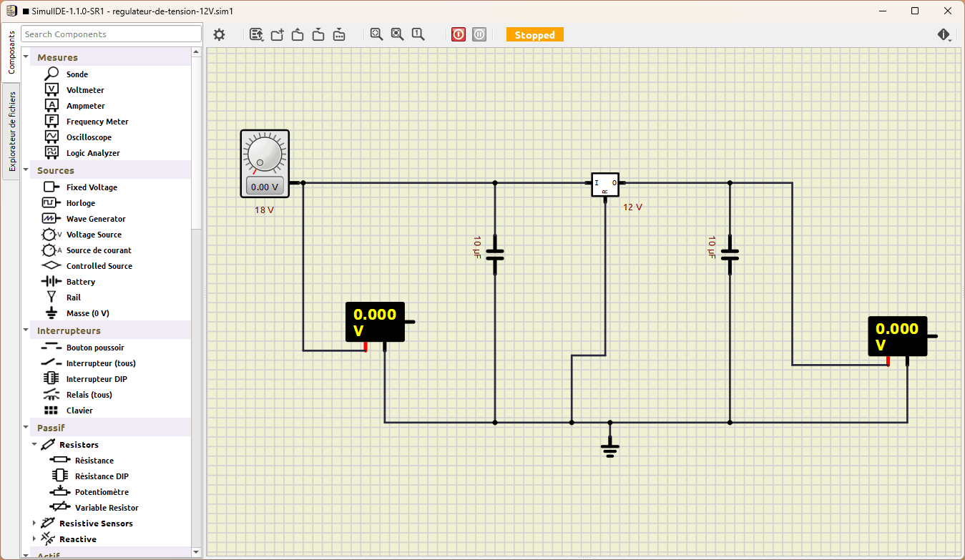
Task: Click the 18 V voltage source knob
Action: tap(264, 153)
